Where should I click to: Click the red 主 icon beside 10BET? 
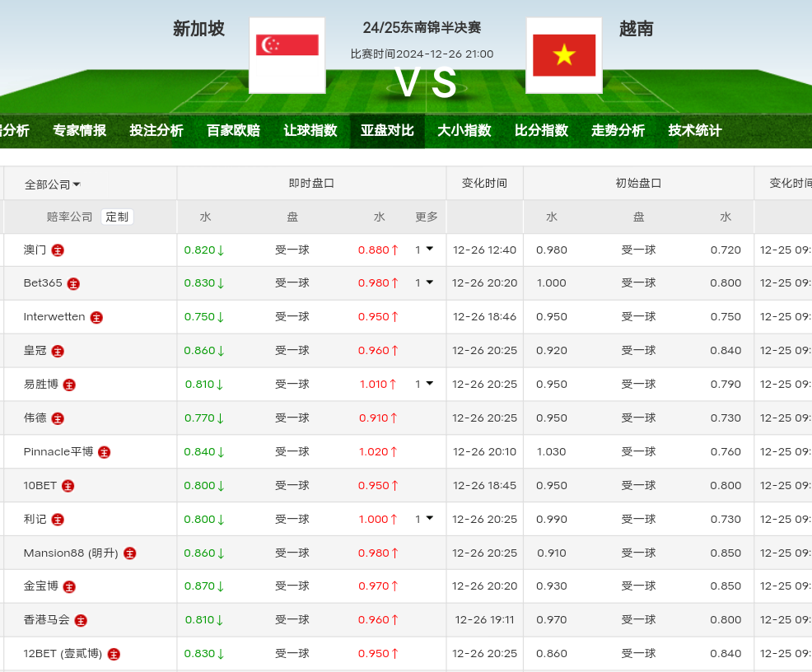click(x=68, y=486)
